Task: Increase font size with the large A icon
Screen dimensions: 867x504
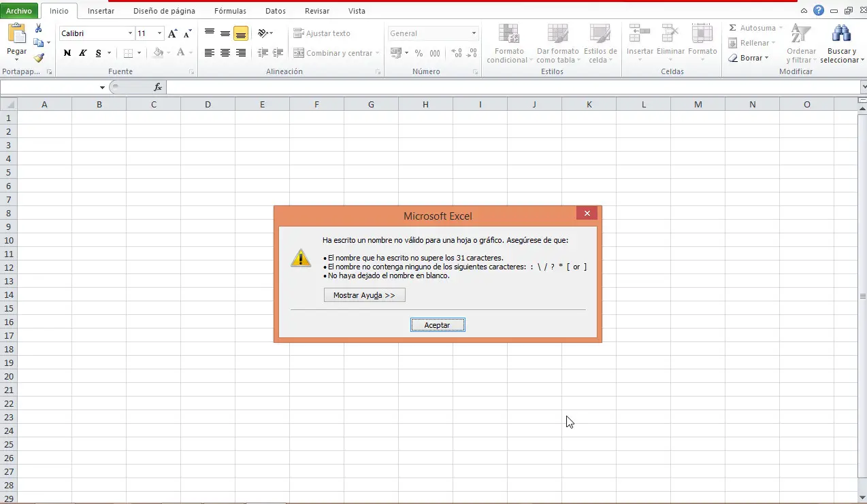Action: tap(173, 33)
